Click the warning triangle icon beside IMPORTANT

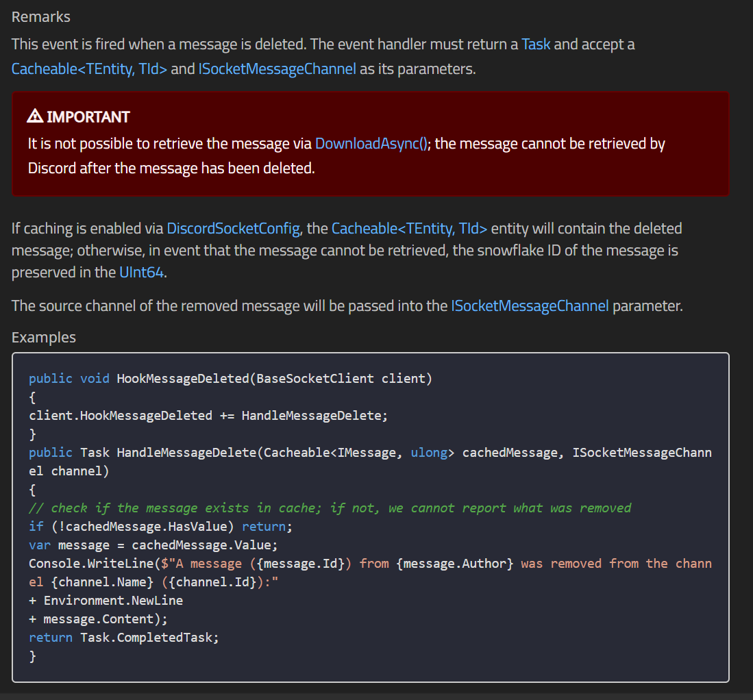pyautogui.click(x=36, y=116)
